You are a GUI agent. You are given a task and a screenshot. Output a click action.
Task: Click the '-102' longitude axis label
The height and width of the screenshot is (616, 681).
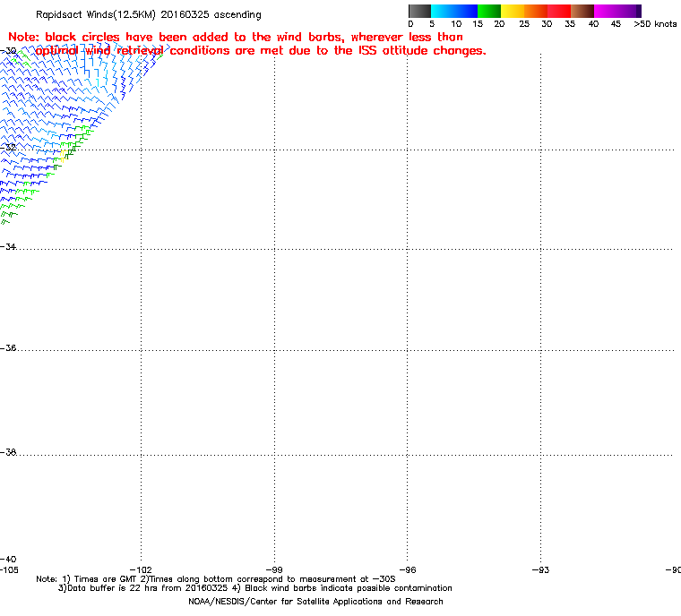[x=142, y=570]
